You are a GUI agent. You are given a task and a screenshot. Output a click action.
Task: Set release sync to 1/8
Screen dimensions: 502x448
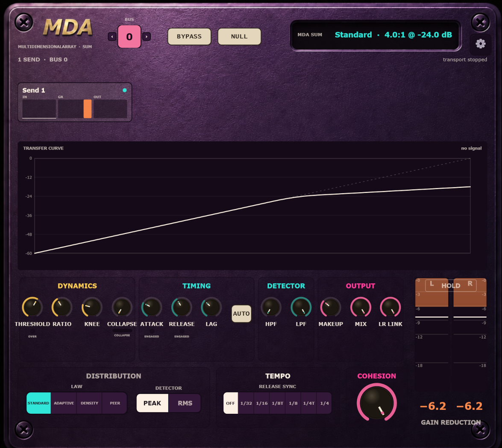pyautogui.click(x=293, y=403)
